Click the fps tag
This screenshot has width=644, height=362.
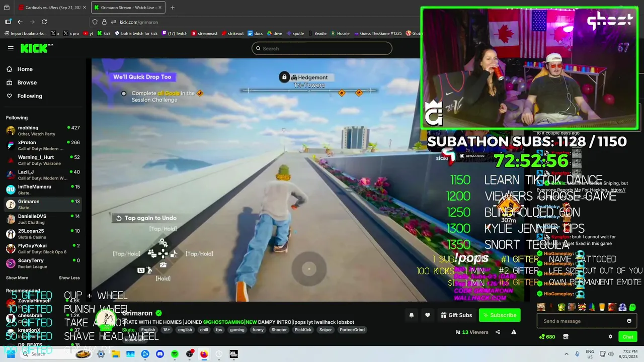[219, 330]
